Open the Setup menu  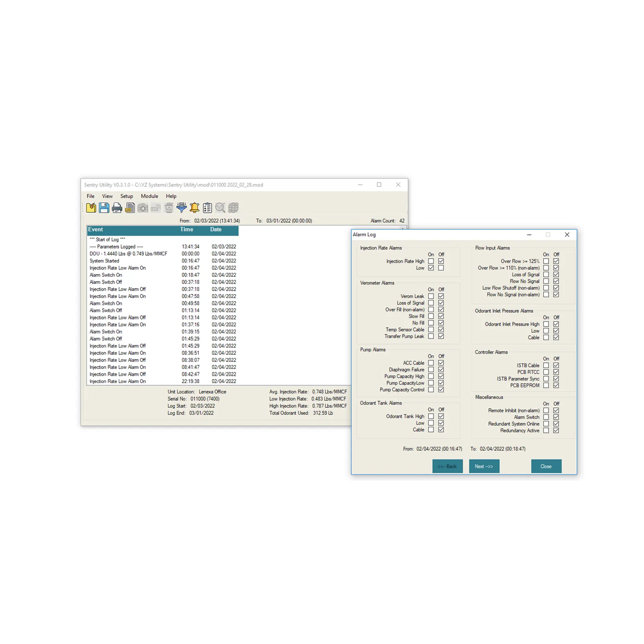(126, 196)
